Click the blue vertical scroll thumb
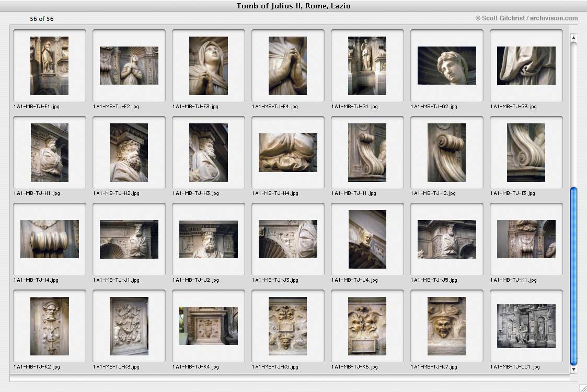Screen dimensions: 587x392 573,276
